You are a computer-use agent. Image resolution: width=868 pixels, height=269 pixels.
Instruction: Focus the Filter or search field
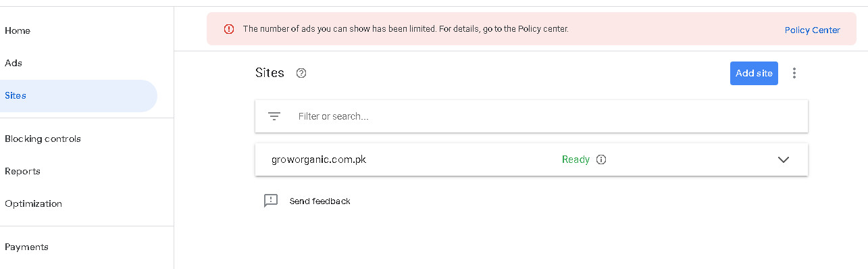tap(532, 116)
